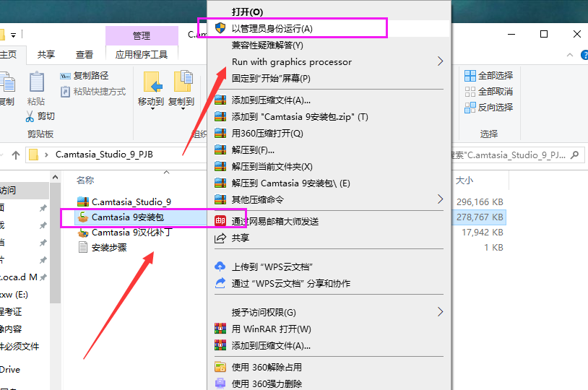Choose 固定到"开始"屏幕(P)

tap(271, 79)
